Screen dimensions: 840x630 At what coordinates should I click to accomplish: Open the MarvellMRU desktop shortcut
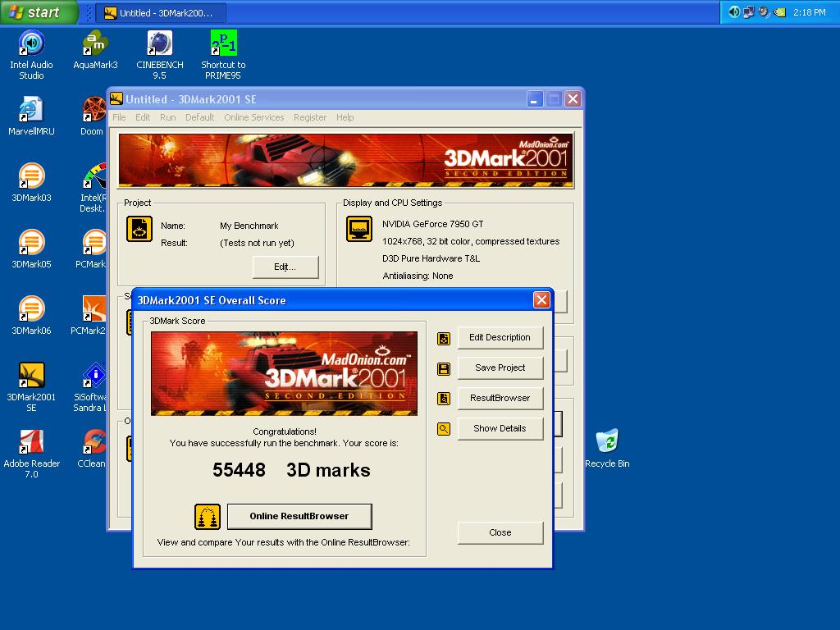pos(32,115)
